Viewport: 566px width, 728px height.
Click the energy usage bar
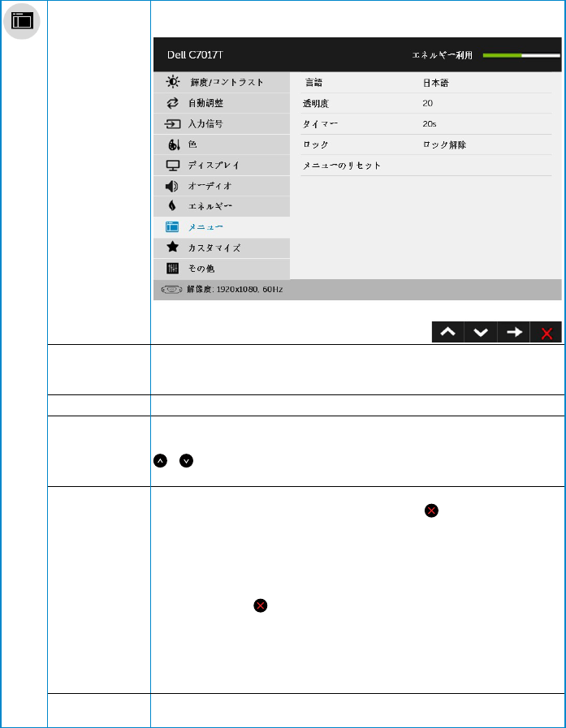[521, 55]
